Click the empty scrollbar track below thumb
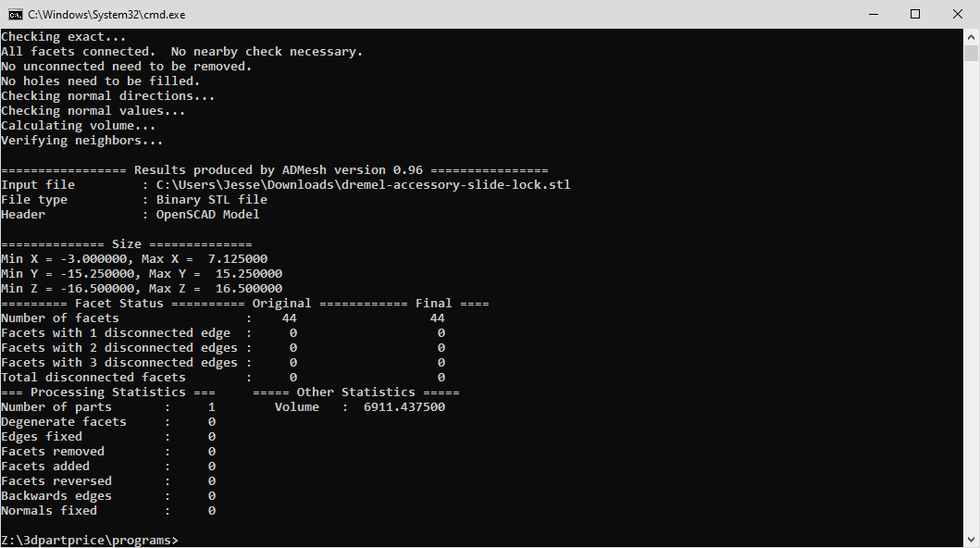The height and width of the screenshot is (548, 980). click(x=971, y=297)
